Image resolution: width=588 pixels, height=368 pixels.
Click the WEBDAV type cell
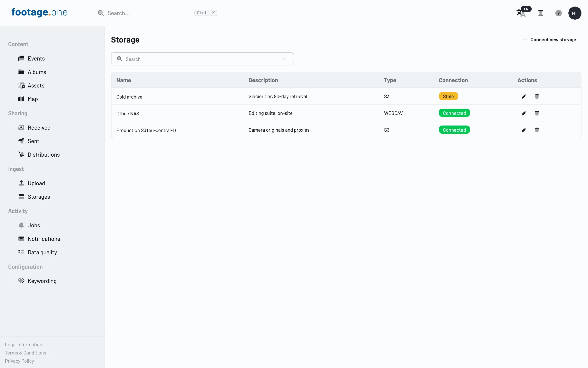[x=393, y=113]
